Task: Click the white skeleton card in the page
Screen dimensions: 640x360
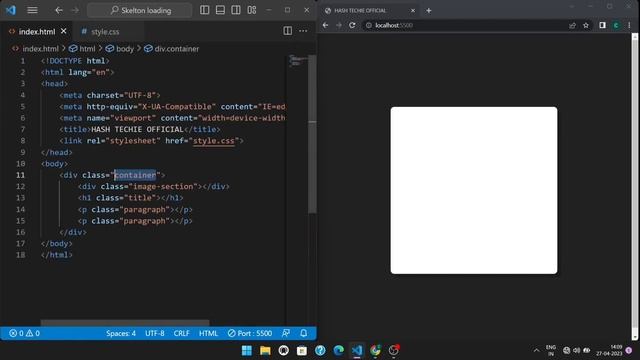Action: [x=473, y=190]
